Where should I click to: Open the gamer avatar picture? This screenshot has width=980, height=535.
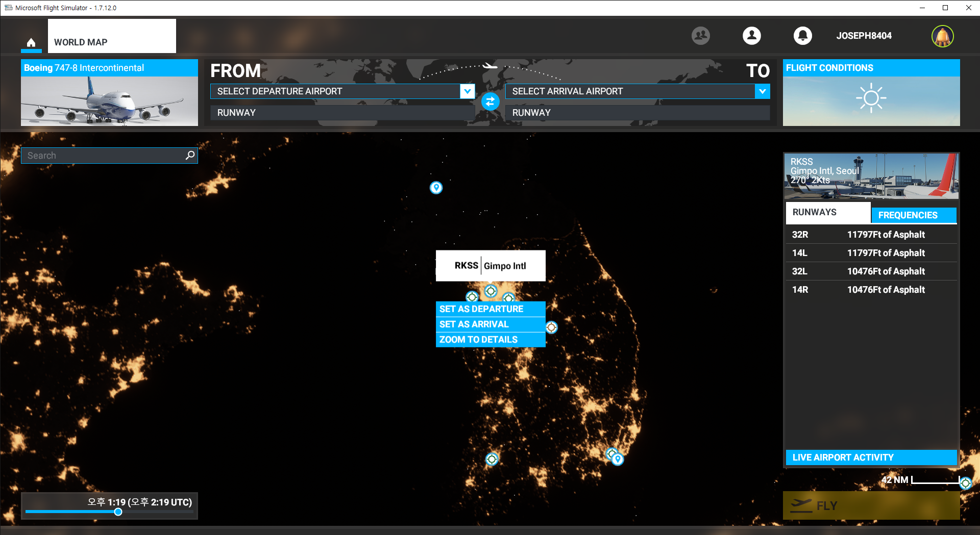[942, 36]
